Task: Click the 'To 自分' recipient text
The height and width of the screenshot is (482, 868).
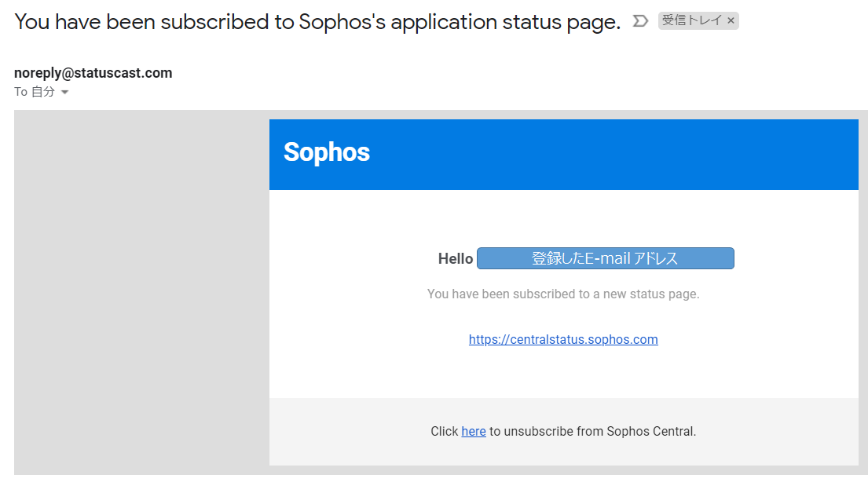Action: (35, 92)
